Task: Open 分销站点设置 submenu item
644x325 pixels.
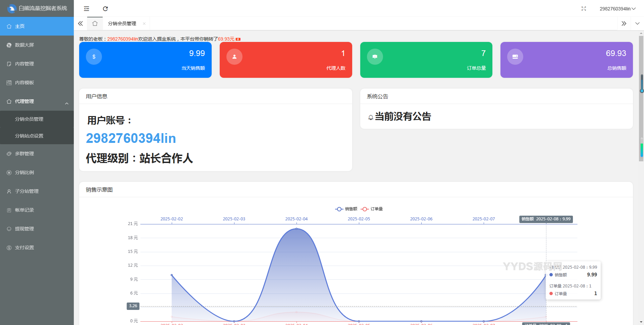Action: (x=29, y=136)
